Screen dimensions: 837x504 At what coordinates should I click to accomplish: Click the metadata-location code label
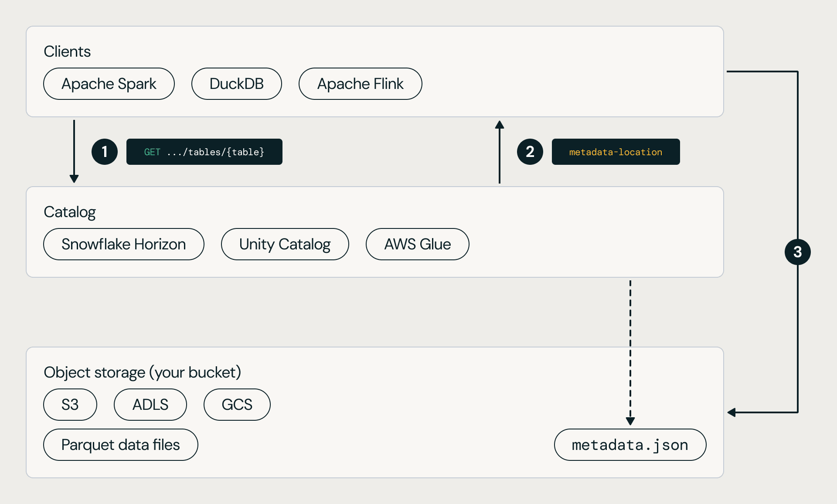click(616, 152)
